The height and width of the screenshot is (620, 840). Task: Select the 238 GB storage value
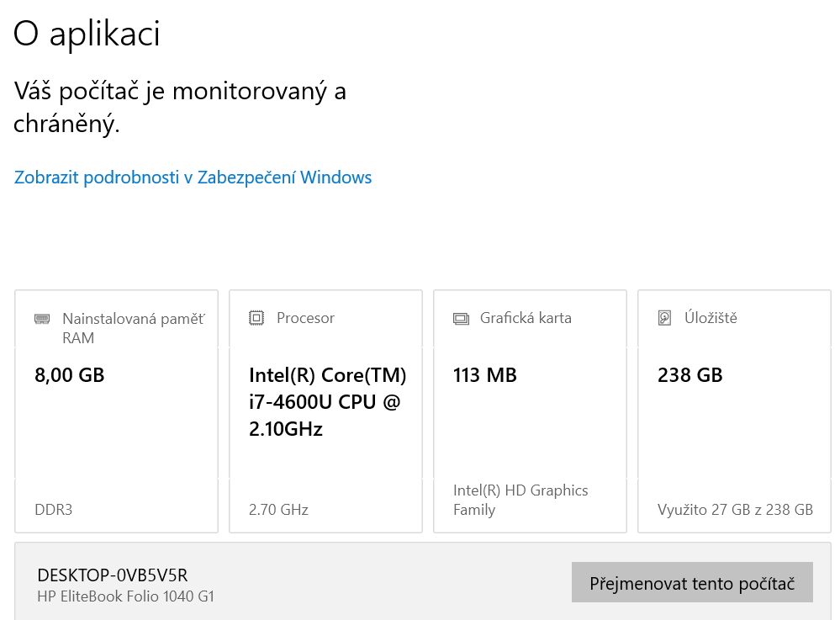(690, 375)
